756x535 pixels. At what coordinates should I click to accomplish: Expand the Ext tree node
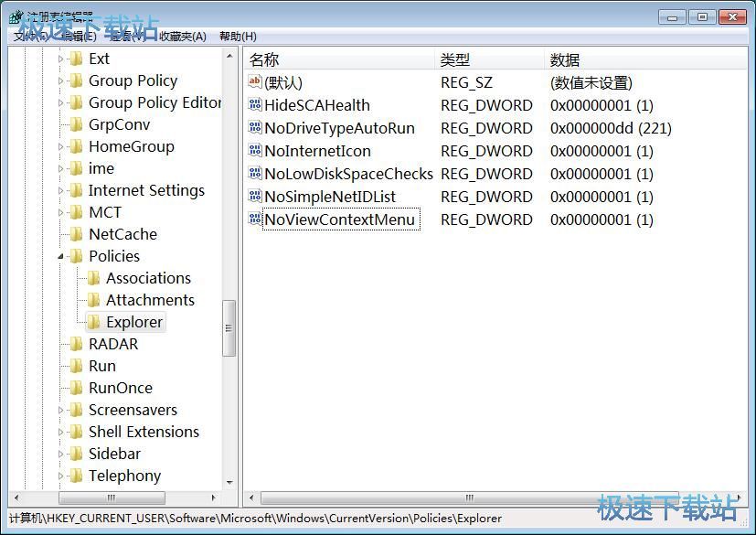coord(60,59)
